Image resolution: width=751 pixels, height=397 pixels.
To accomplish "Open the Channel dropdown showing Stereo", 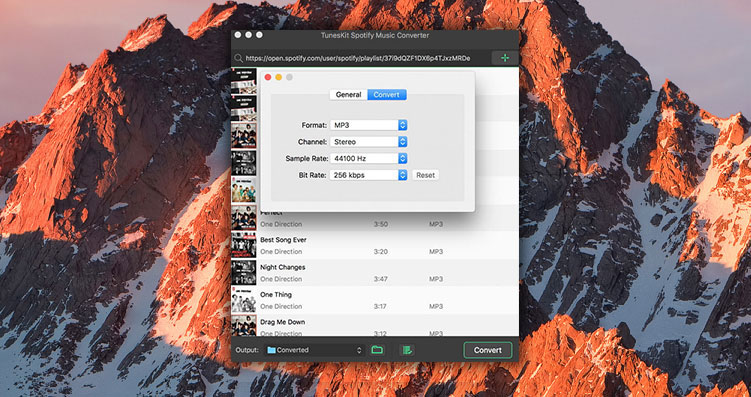I will (x=369, y=142).
